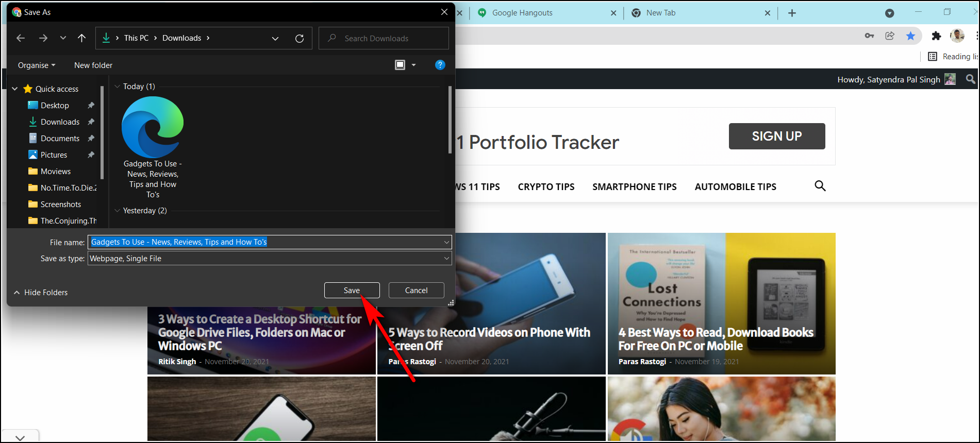Click saved passwords key icon
Image resolution: width=980 pixels, height=443 pixels.
tap(869, 36)
